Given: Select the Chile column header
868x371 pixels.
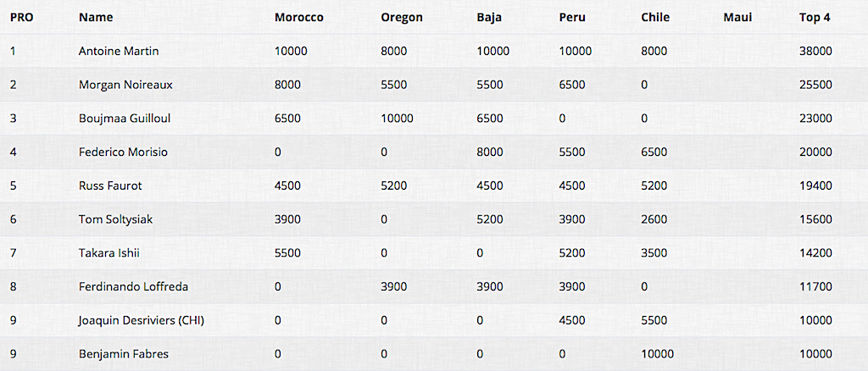Looking at the screenshot, I should click(x=655, y=17).
